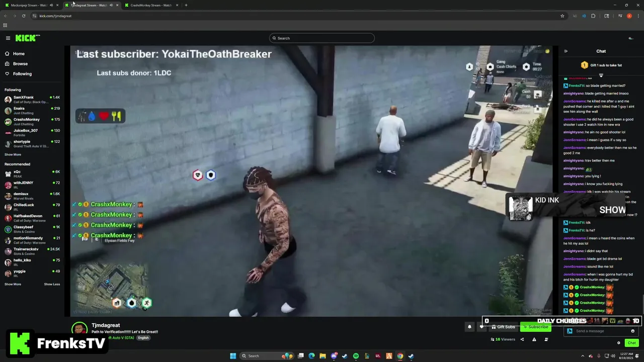The height and width of the screenshot is (362, 644).
Task: Open Spotify from the taskbar
Action: pyautogui.click(x=356, y=356)
